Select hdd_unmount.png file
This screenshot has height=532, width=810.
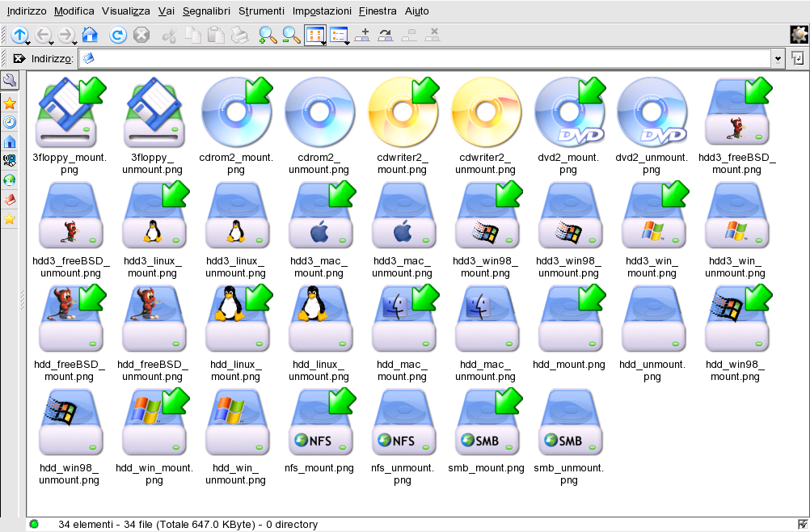[x=652, y=333]
